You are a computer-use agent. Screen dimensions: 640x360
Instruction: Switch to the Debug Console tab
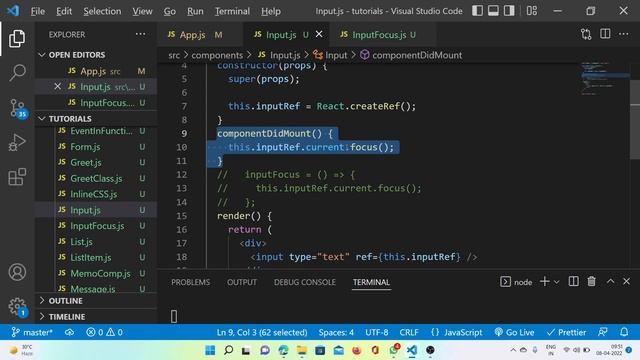click(304, 282)
